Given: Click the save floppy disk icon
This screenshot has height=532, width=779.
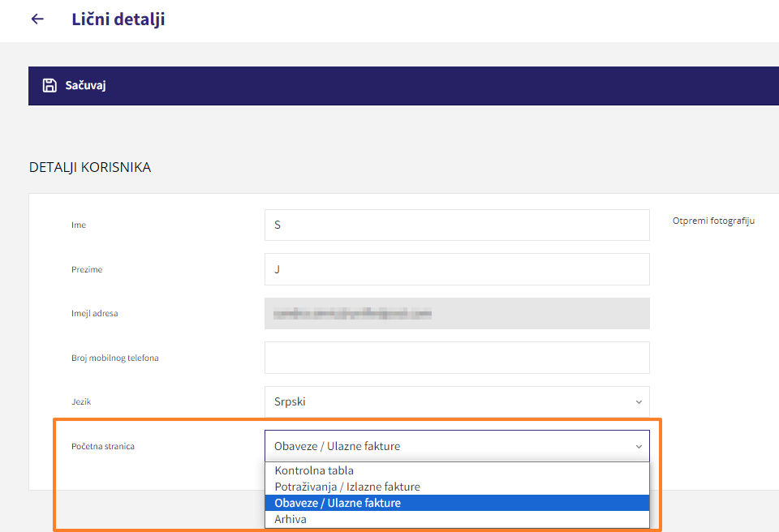Looking at the screenshot, I should click(x=49, y=85).
